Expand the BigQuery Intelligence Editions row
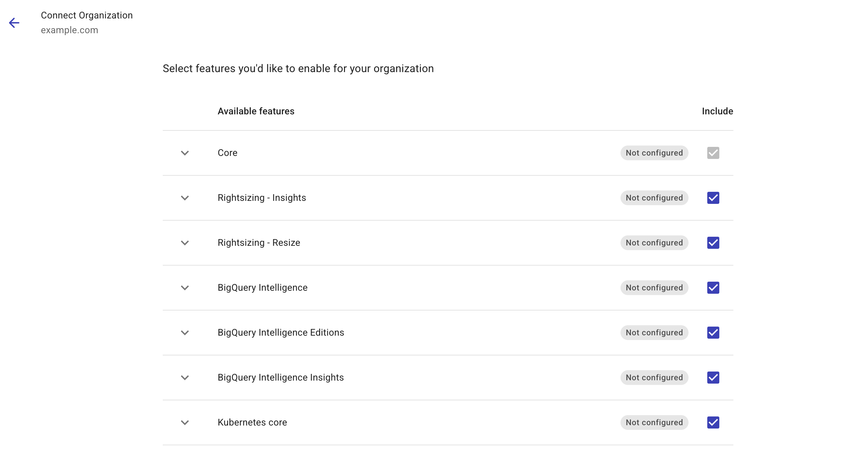The image size is (868, 452). [185, 333]
